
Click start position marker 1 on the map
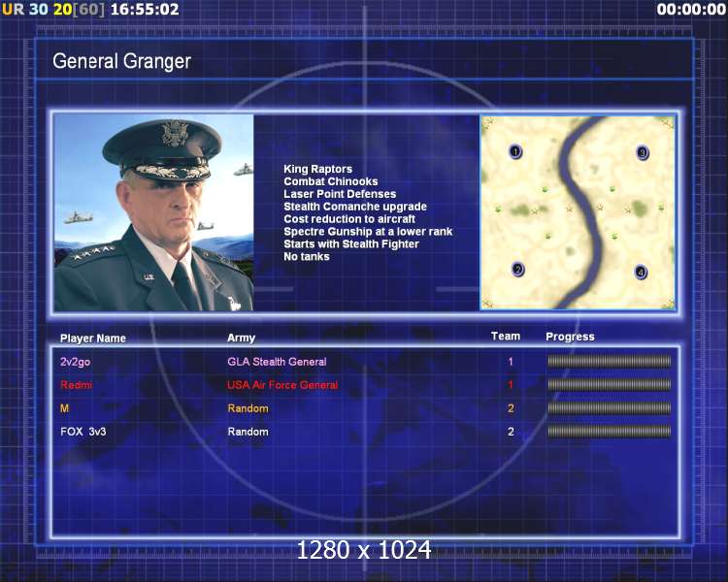coord(515,151)
